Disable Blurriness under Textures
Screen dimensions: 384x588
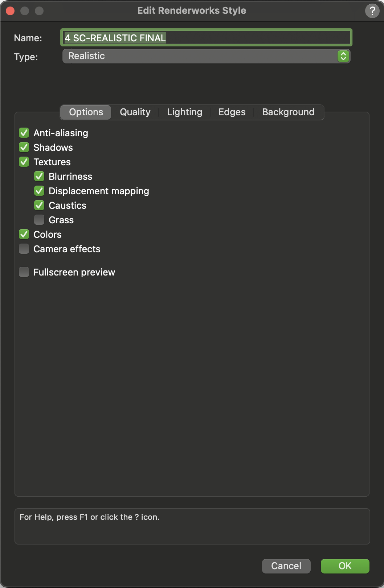[x=39, y=176]
